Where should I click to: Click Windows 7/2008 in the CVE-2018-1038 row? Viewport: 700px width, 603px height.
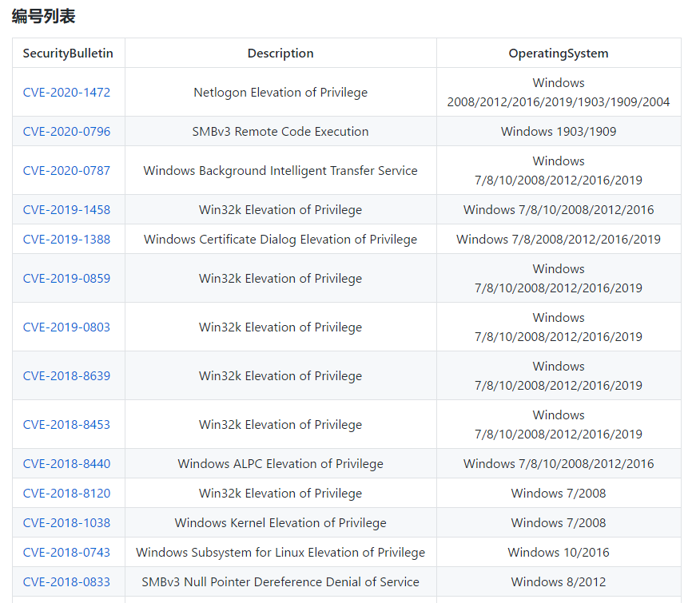tap(559, 522)
